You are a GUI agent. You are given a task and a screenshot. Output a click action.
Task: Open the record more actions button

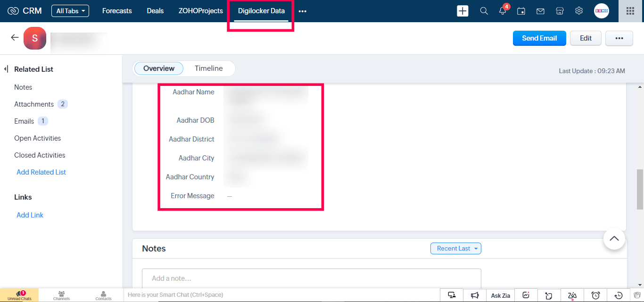pos(619,38)
